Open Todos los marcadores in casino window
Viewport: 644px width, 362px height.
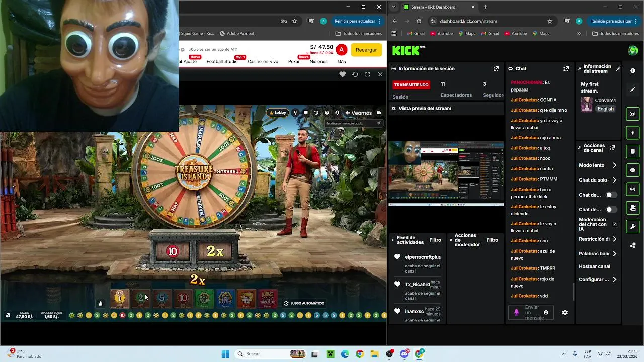coord(358,34)
